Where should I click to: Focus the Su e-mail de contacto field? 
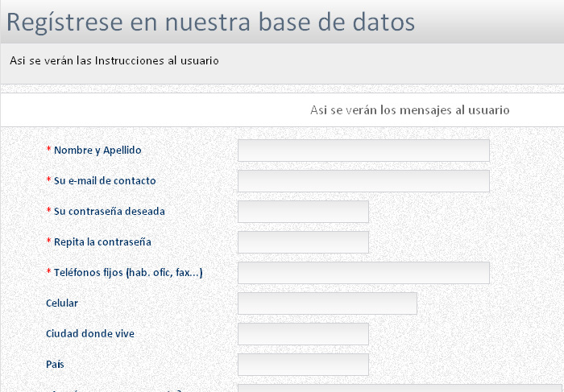[363, 181]
